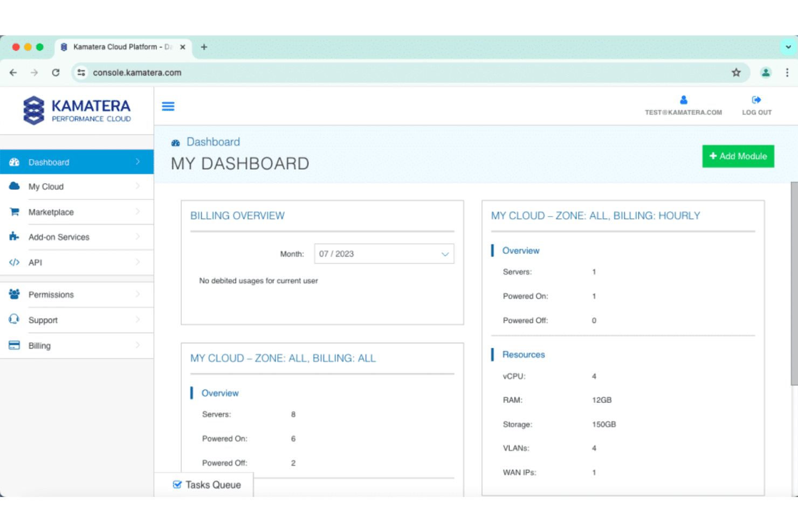Viewport: 798px width, 532px height.
Task: Click the Billing credit card icon
Action: [15, 346]
